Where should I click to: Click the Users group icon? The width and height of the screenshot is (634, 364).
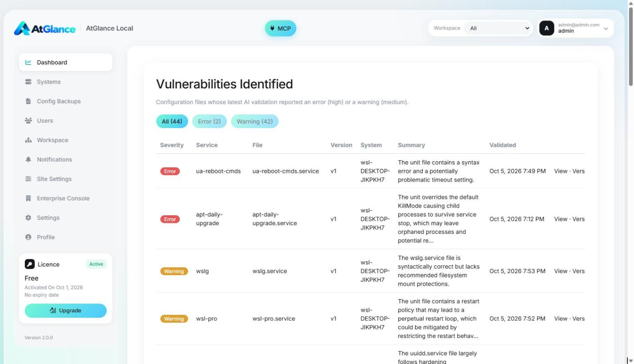pos(28,121)
